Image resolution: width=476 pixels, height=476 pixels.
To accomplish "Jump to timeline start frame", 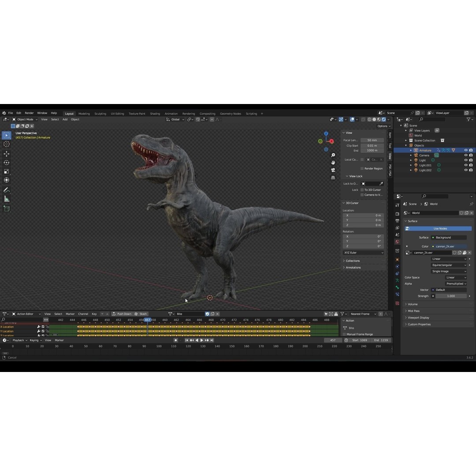I will 187,340.
